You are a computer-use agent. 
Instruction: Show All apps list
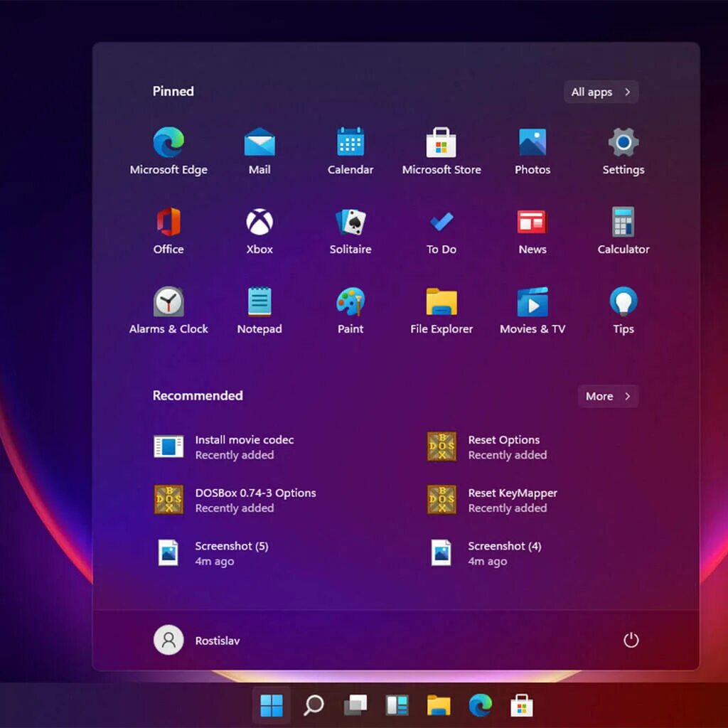click(601, 92)
